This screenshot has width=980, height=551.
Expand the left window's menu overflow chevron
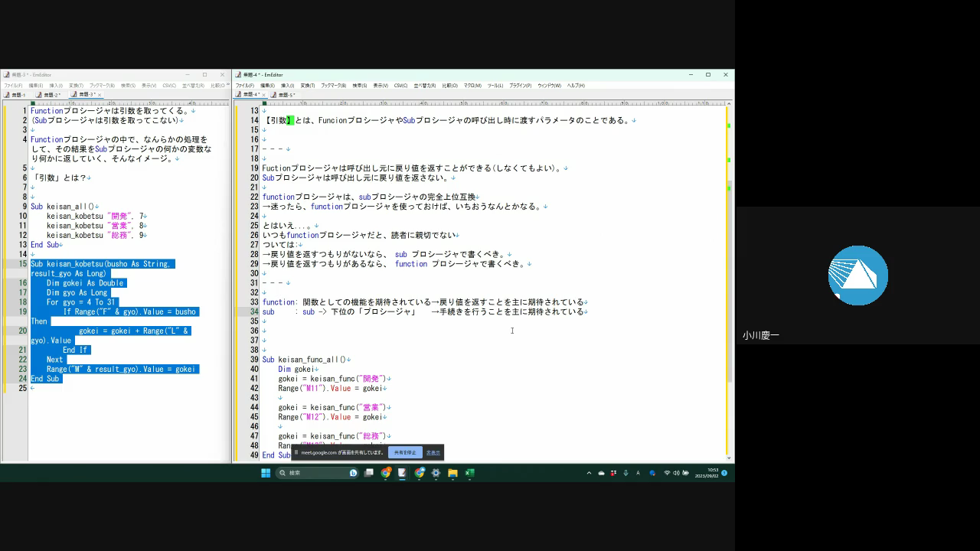pyautogui.click(x=226, y=86)
